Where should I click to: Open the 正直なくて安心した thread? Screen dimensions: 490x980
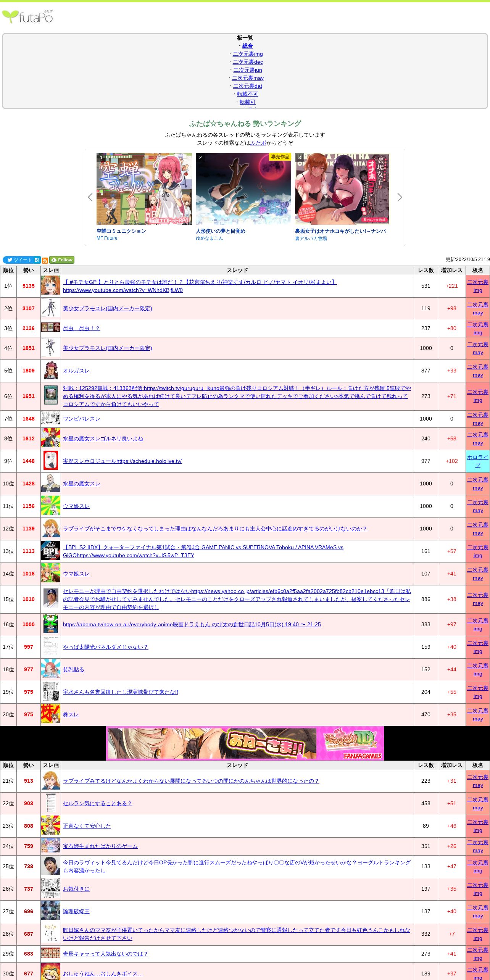point(87,826)
